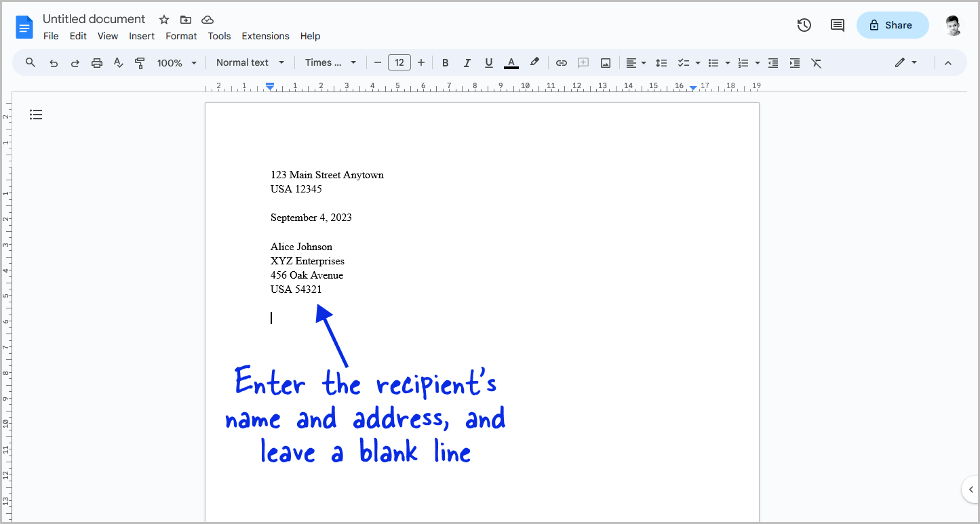Open the text color picker
This screenshot has height=524, width=980.
click(x=511, y=62)
